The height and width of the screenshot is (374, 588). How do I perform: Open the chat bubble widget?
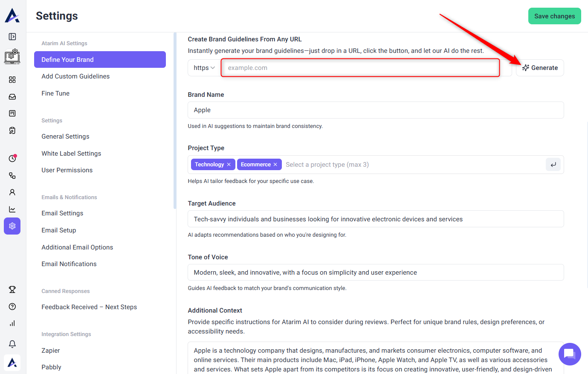point(570,354)
